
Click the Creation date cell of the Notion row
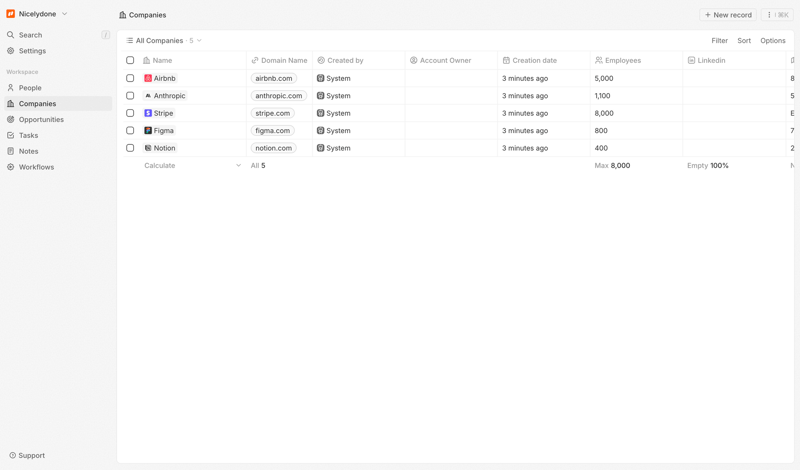click(544, 147)
